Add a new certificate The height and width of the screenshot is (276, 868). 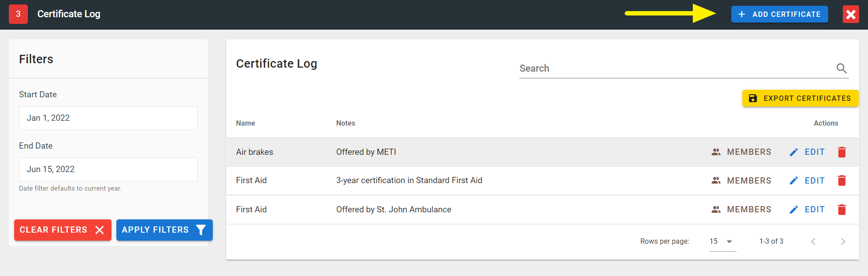pyautogui.click(x=779, y=14)
